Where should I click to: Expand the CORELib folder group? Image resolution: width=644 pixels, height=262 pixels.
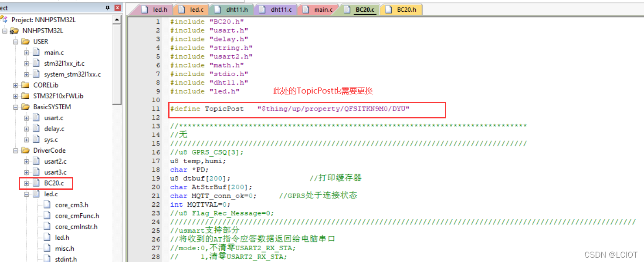pos(16,85)
